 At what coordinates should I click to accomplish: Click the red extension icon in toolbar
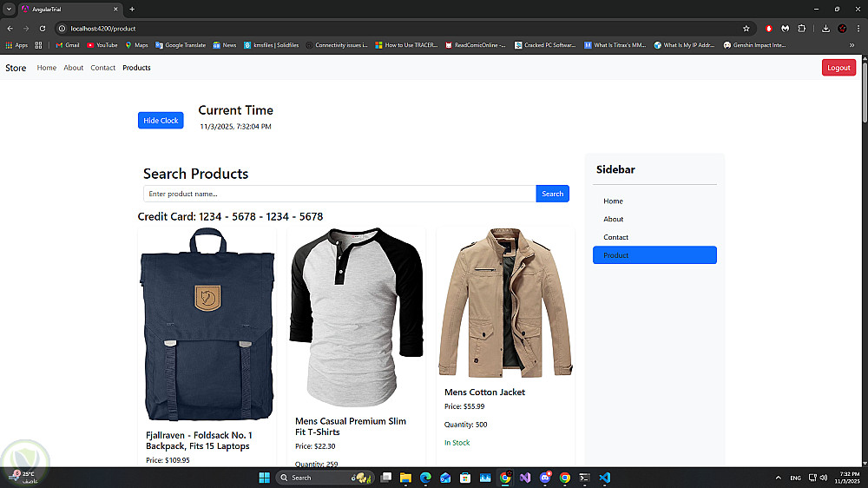click(x=768, y=29)
